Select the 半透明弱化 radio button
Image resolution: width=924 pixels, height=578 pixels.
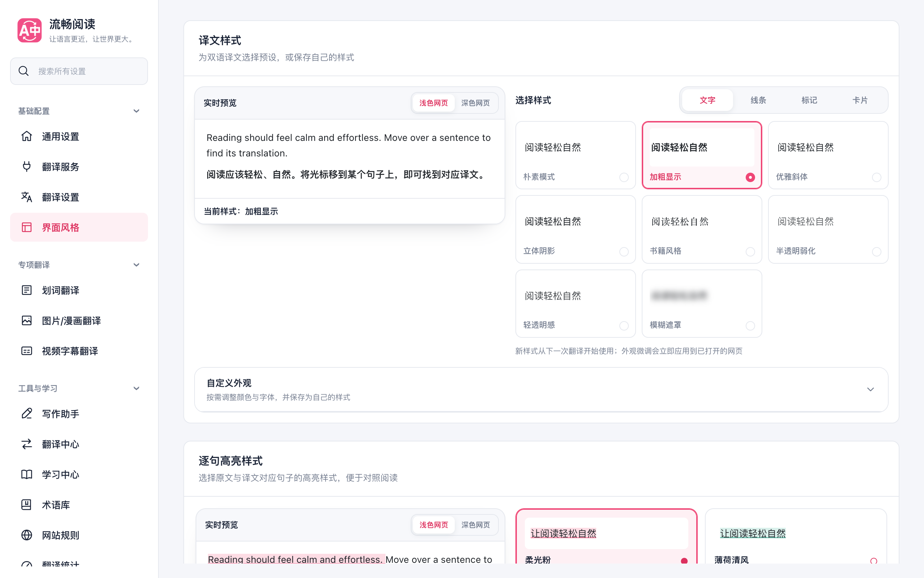coord(877,251)
